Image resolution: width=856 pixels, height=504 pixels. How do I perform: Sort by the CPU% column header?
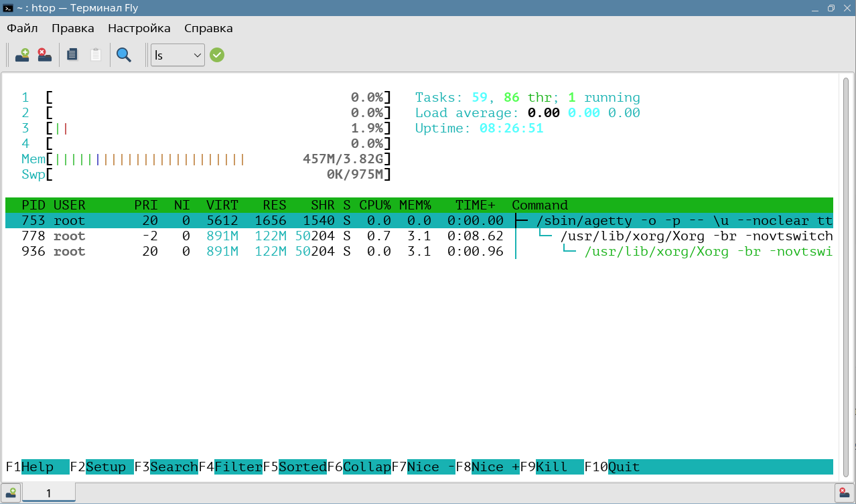point(374,205)
